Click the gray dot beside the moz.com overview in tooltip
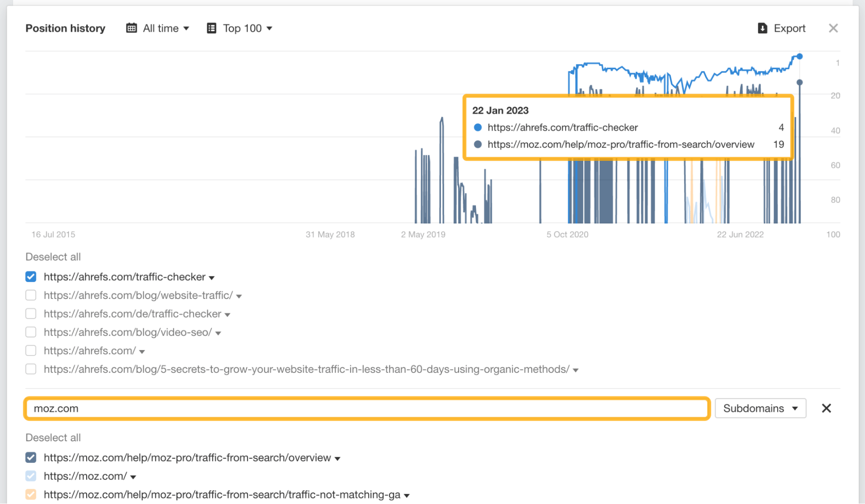This screenshot has width=865, height=504. pyautogui.click(x=478, y=144)
